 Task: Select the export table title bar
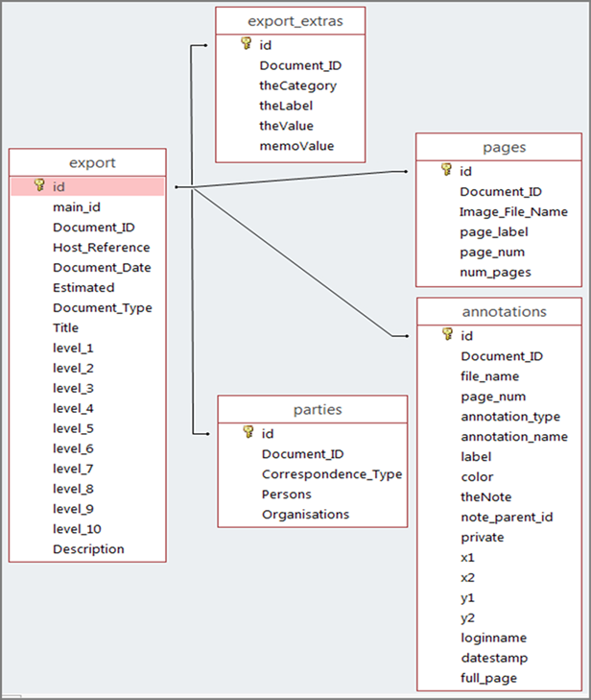(91, 162)
